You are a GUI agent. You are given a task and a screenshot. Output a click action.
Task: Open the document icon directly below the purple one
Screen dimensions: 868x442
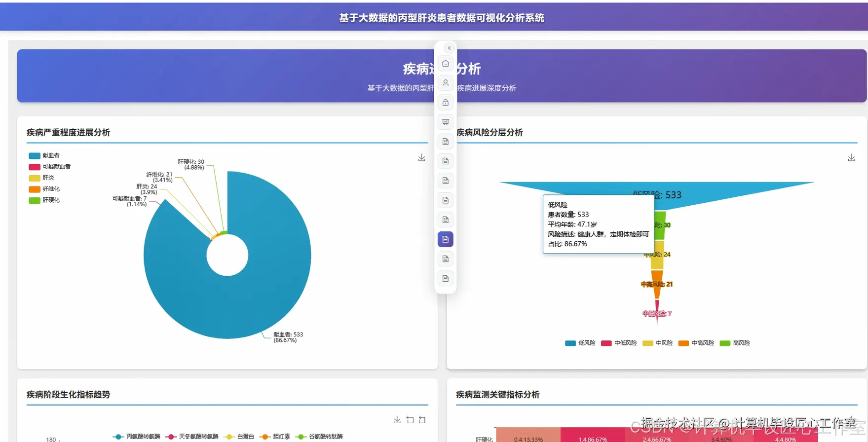[x=446, y=259]
